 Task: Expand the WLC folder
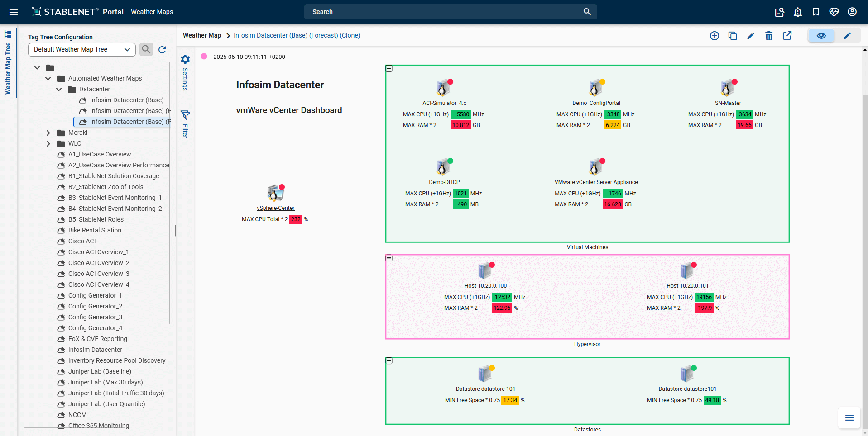click(x=48, y=144)
